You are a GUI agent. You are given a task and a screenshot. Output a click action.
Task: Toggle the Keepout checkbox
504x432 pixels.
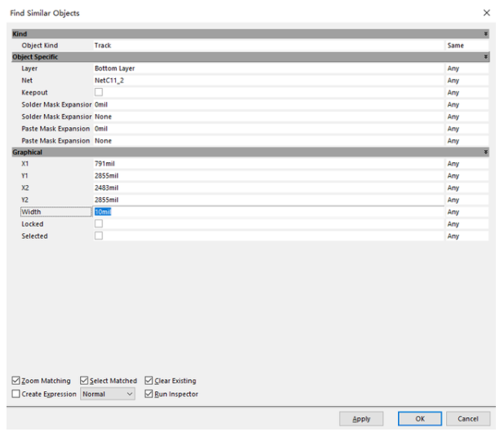click(x=99, y=92)
